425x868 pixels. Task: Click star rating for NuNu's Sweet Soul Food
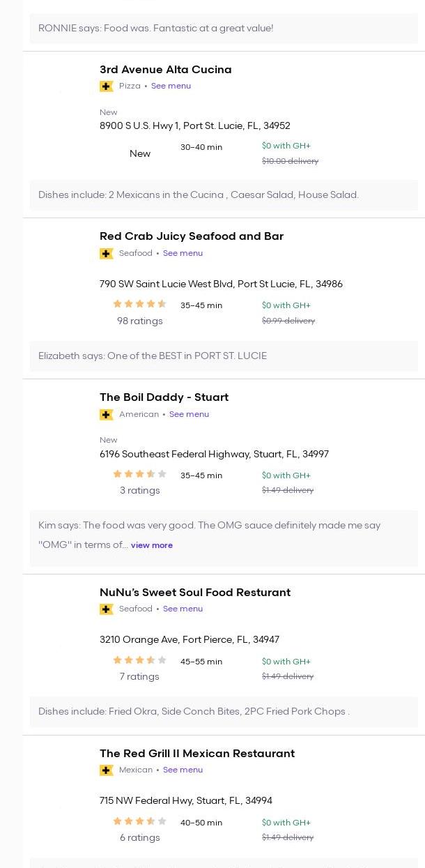pos(139,660)
